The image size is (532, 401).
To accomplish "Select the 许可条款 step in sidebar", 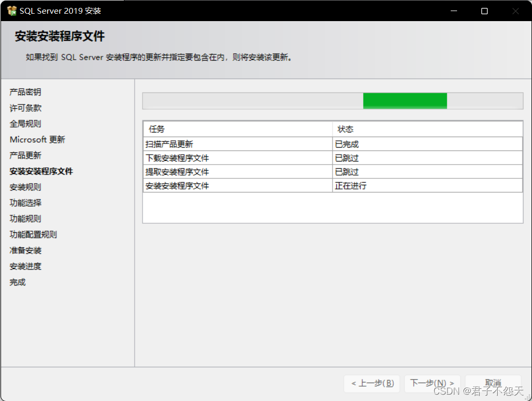I will pos(25,108).
